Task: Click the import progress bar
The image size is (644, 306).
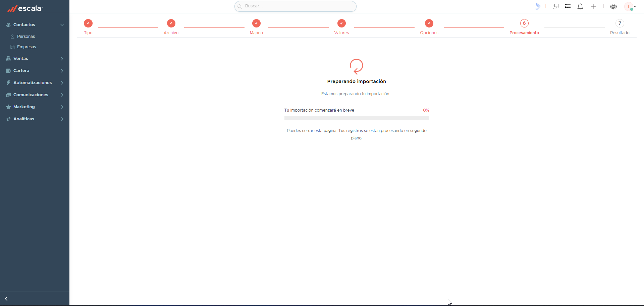Action: coord(357,118)
